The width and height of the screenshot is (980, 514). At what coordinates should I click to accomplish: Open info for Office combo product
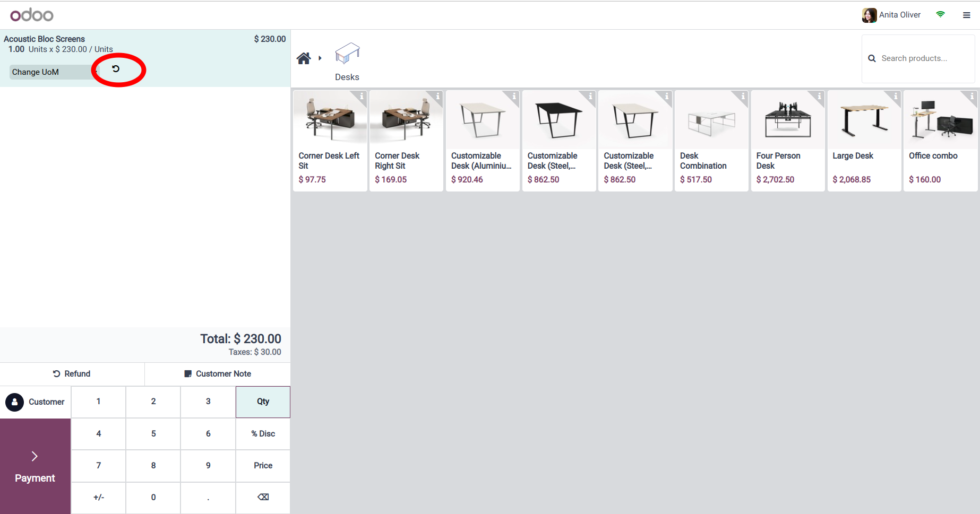click(x=972, y=96)
